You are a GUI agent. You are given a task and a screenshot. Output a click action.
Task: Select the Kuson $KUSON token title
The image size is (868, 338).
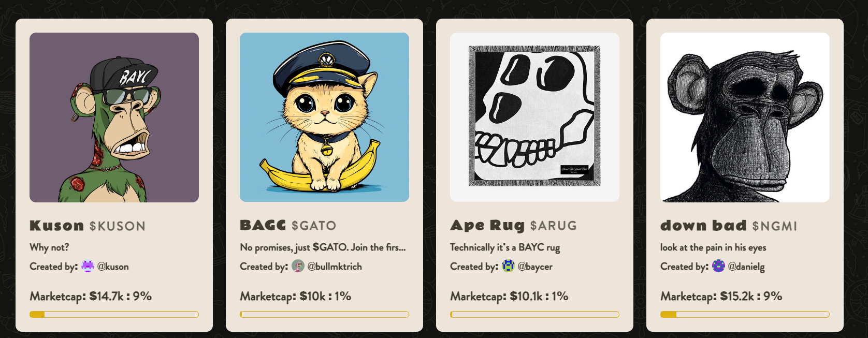click(88, 226)
